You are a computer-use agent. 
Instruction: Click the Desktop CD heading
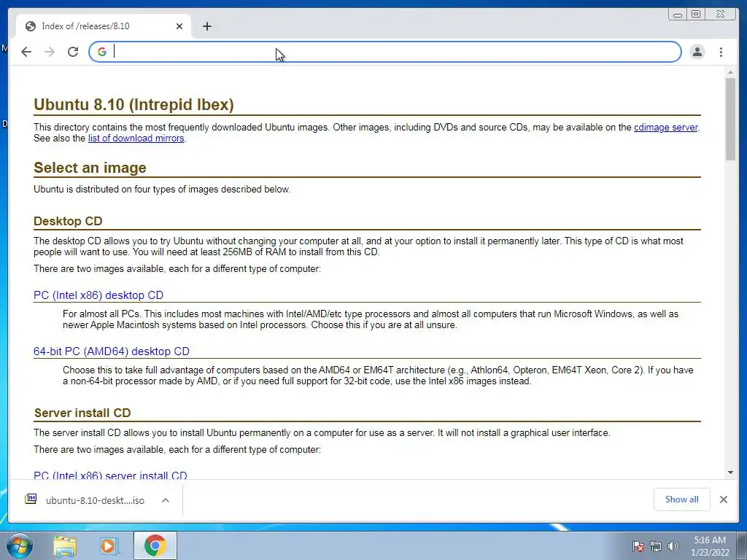[68, 221]
